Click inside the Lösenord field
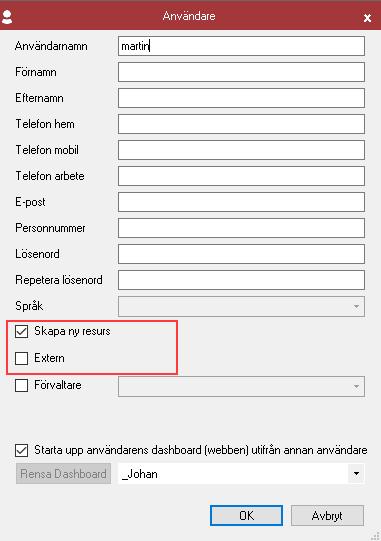The image size is (381, 541). (x=241, y=254)
